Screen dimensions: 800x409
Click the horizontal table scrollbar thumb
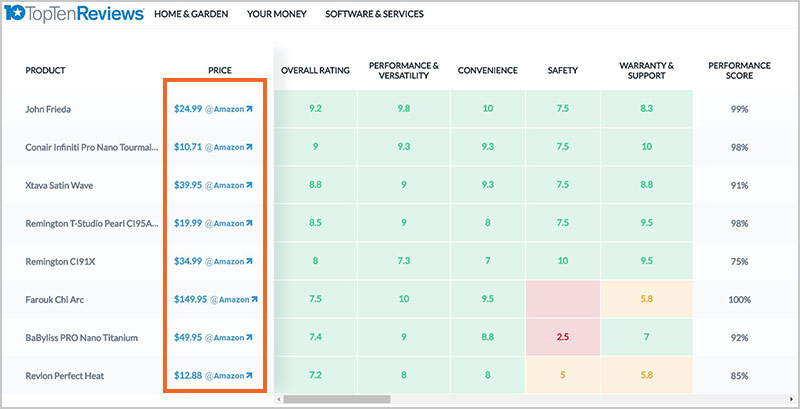[337, 399]
